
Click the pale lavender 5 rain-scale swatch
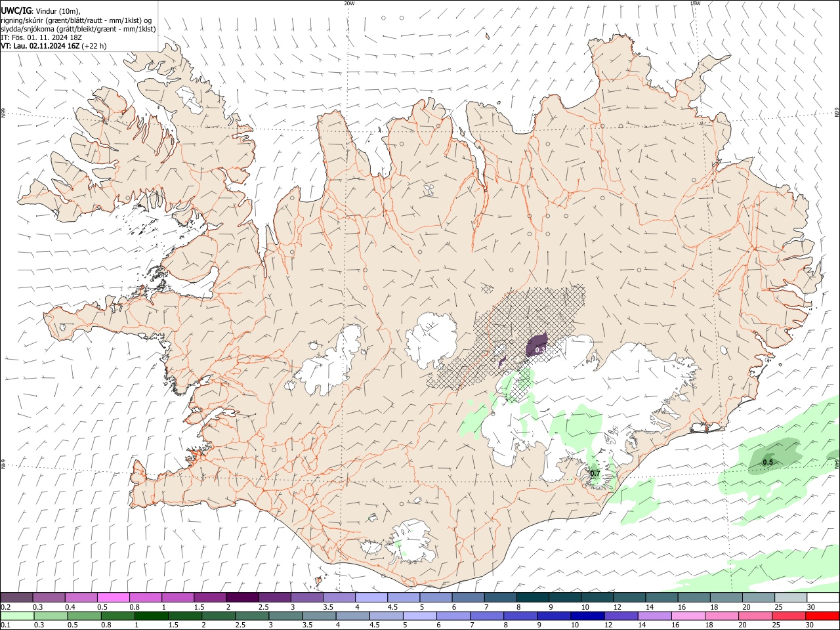coord(420,616)
